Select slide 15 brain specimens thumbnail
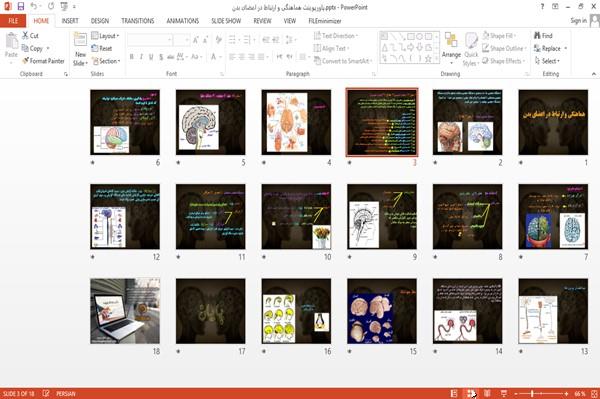Image resolution: width=600 pixels, height=399 pixels. 382,311
